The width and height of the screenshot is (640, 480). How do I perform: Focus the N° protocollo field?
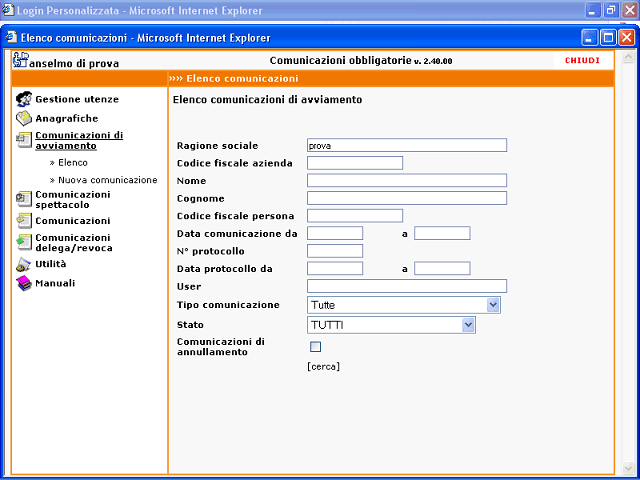tap(335, 251)
